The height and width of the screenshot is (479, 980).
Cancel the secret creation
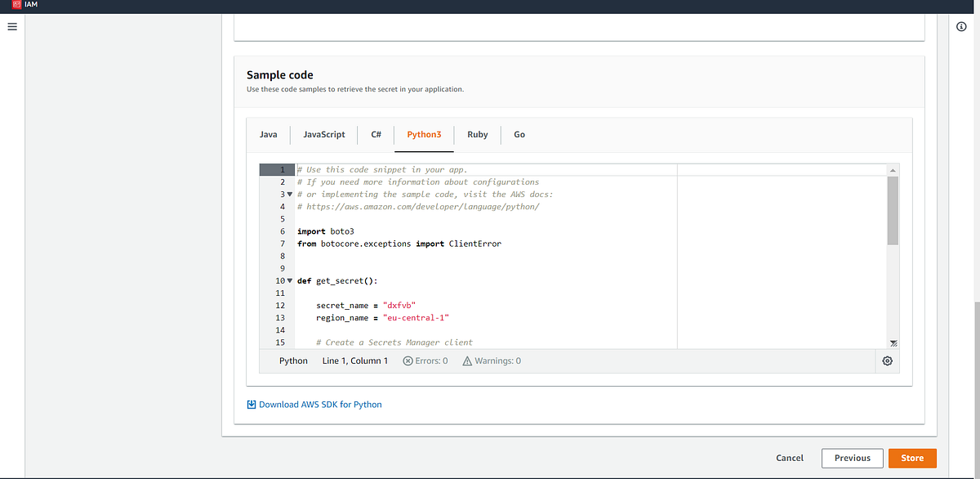[789, 458]
